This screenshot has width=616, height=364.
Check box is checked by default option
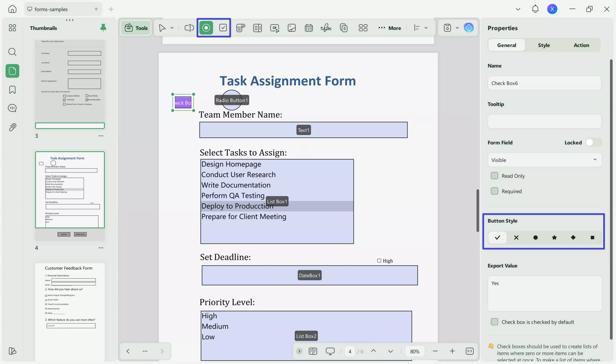pyautogui.click(x=494, y=322)
